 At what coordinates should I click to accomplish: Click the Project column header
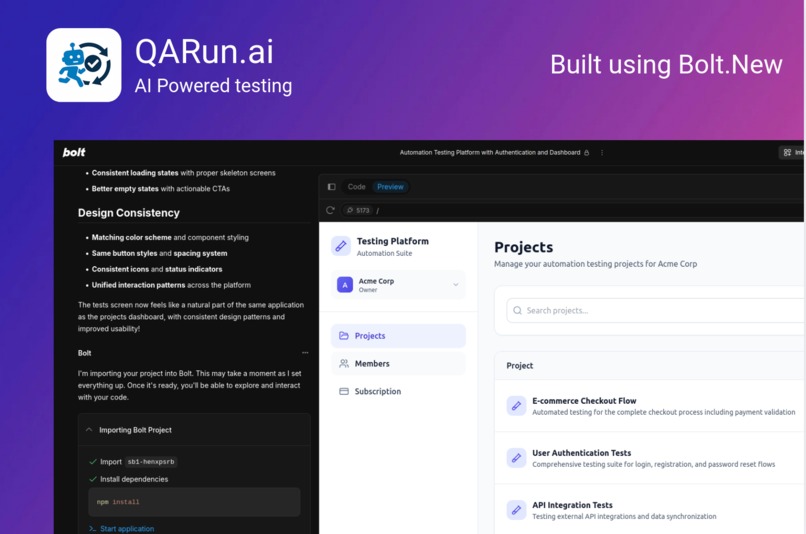pos(520,365)
